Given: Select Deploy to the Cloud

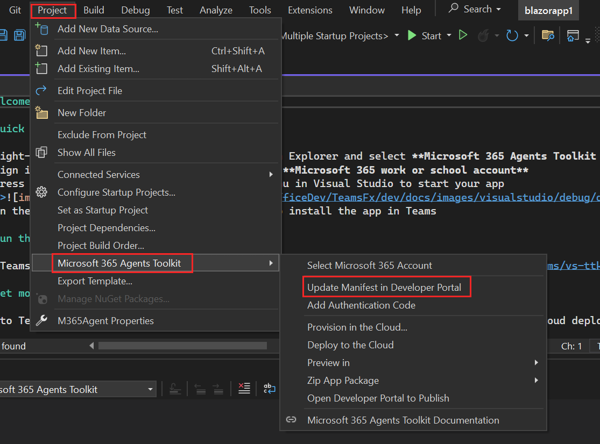Looking at the screenshot, I should coord(413,345).
